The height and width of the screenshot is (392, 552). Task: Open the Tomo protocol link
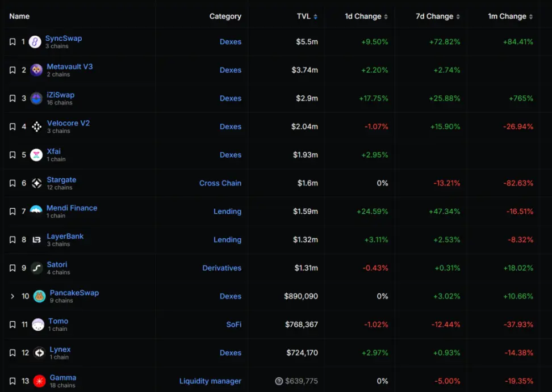click(x=58, y=321)
